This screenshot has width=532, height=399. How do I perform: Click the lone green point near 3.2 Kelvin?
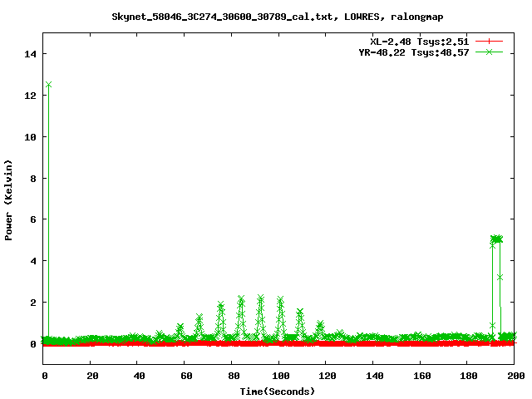point(500,278)
